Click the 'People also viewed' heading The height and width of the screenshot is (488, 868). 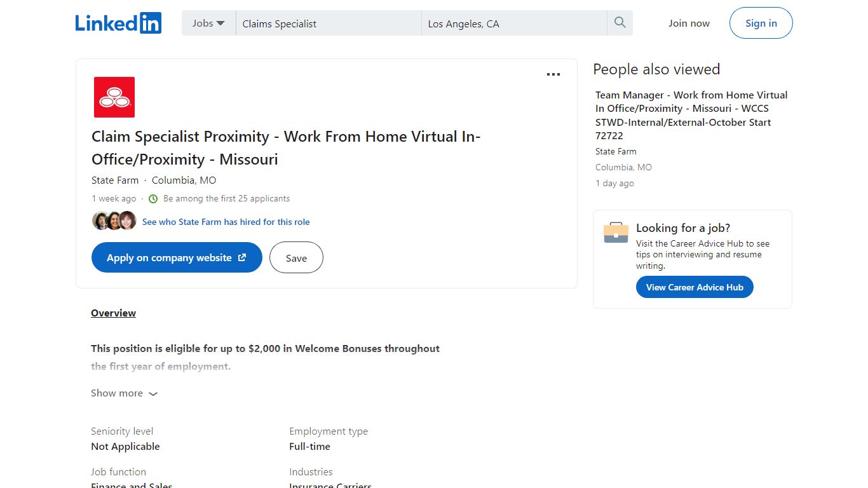[656, 69]
